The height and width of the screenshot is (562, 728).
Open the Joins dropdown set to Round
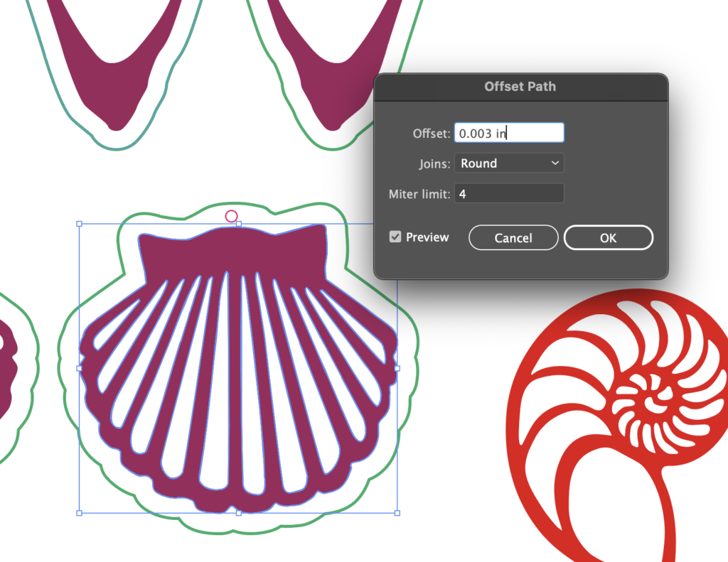509,163
